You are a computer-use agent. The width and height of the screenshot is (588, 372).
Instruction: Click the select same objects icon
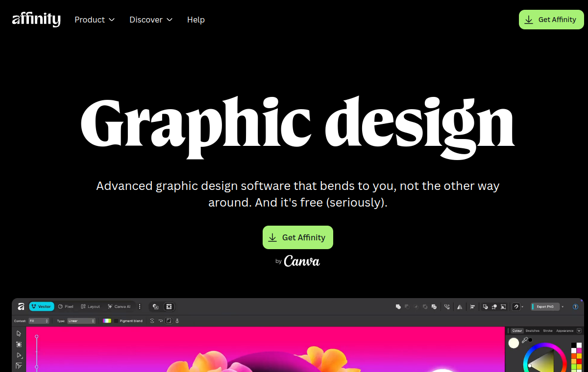click(x=447, y=306)
